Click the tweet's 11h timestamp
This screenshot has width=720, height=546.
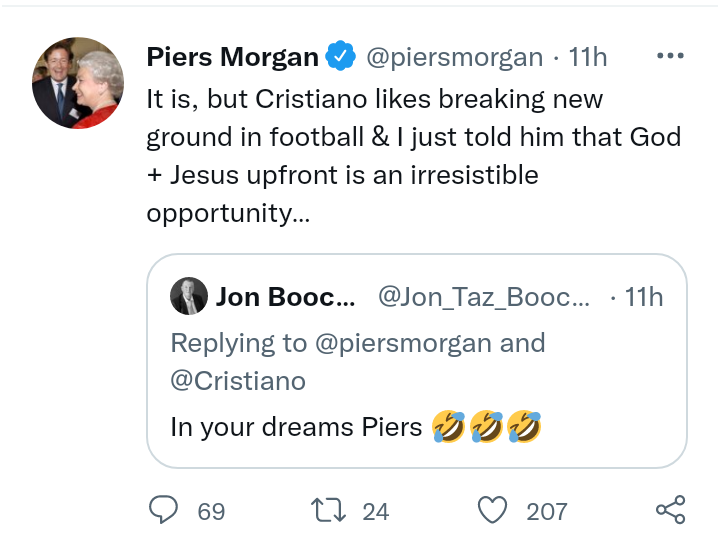(x=588, y=57)
